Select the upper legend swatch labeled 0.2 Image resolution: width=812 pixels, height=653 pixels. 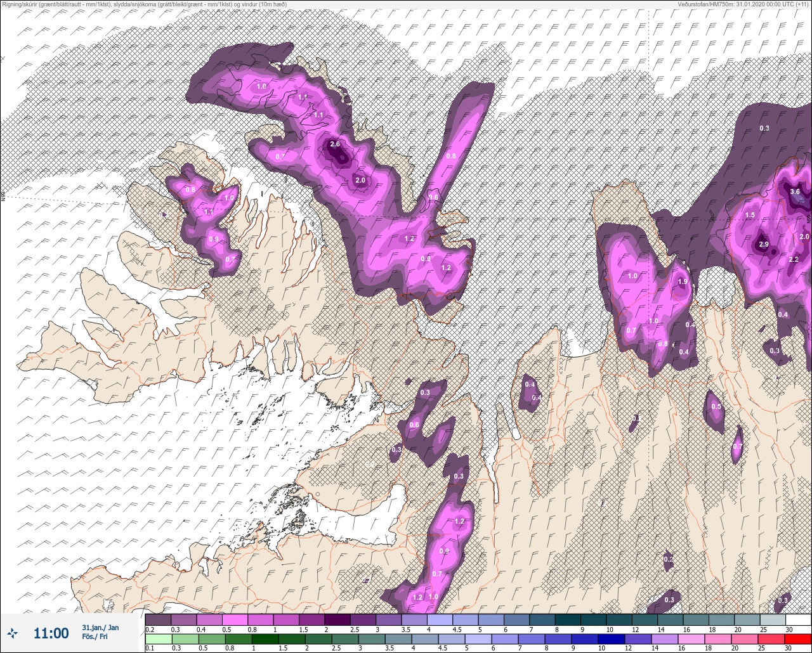[x=158, y=619]
